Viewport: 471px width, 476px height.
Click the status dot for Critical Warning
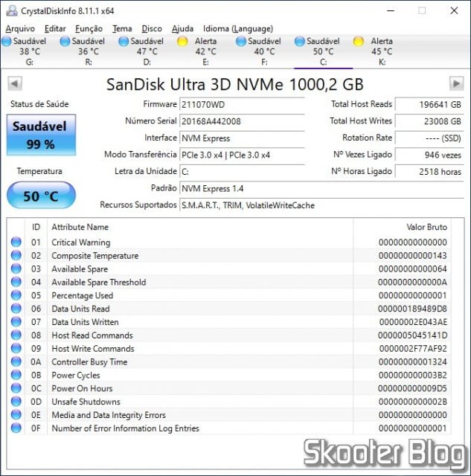pyautogui.click(x=16, y=242)
